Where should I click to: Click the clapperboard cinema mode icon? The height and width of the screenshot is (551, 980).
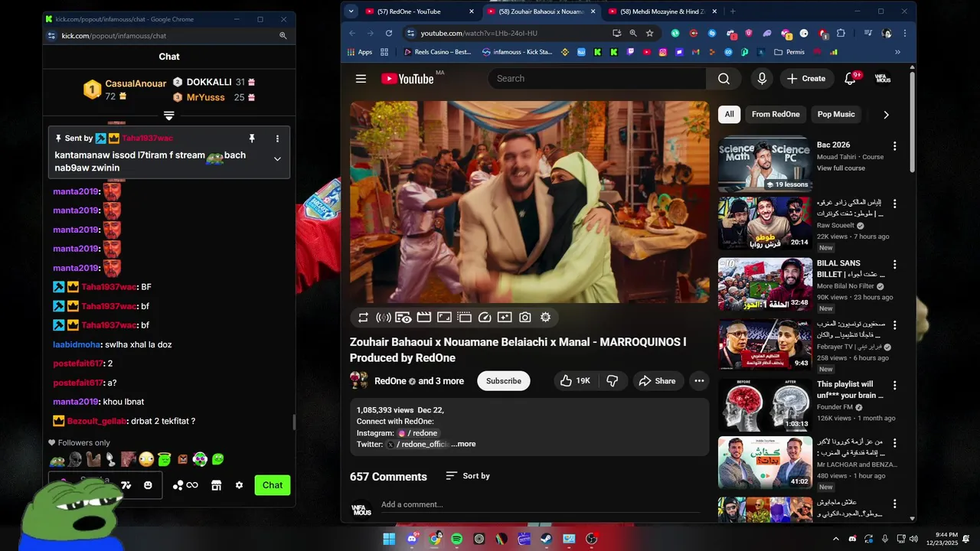[423, 318]
